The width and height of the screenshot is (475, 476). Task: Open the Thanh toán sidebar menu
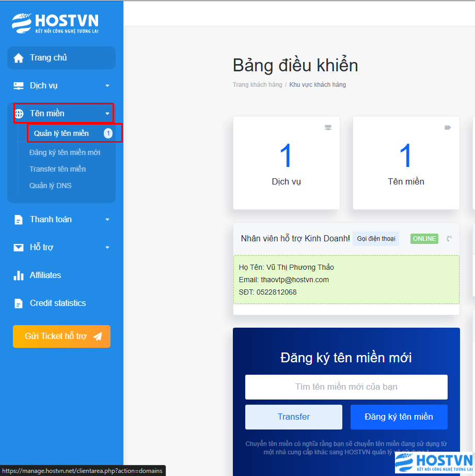click(x=61, y=220)
